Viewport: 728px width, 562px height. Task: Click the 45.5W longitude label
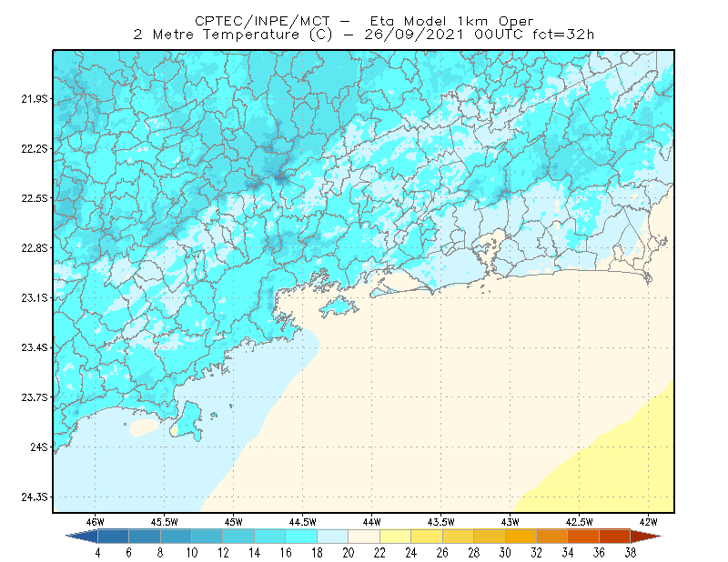coord(165,522)
